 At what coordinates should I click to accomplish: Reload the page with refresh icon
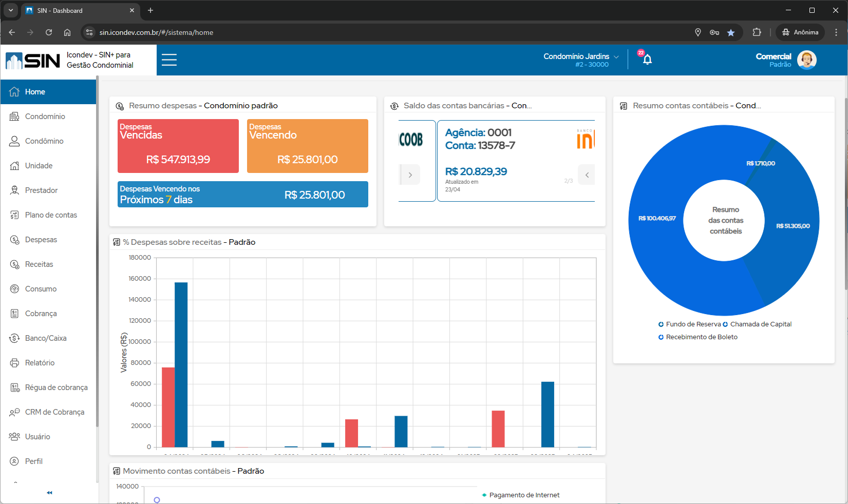click(49, 32)
